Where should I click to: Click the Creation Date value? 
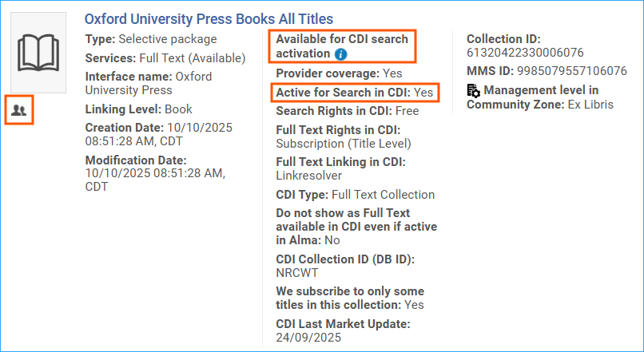pyautogui.click(x=158, y=134)
